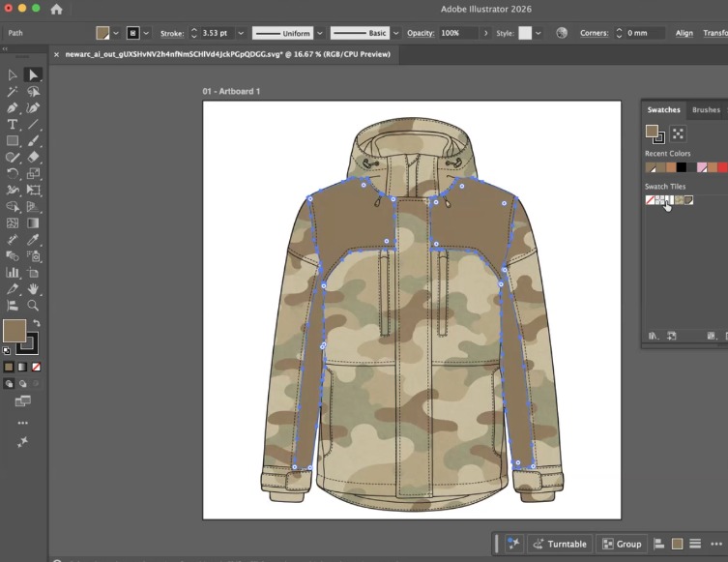
Task: Adjust Corners stepper arrows
Action: click(x=619, y=34)
